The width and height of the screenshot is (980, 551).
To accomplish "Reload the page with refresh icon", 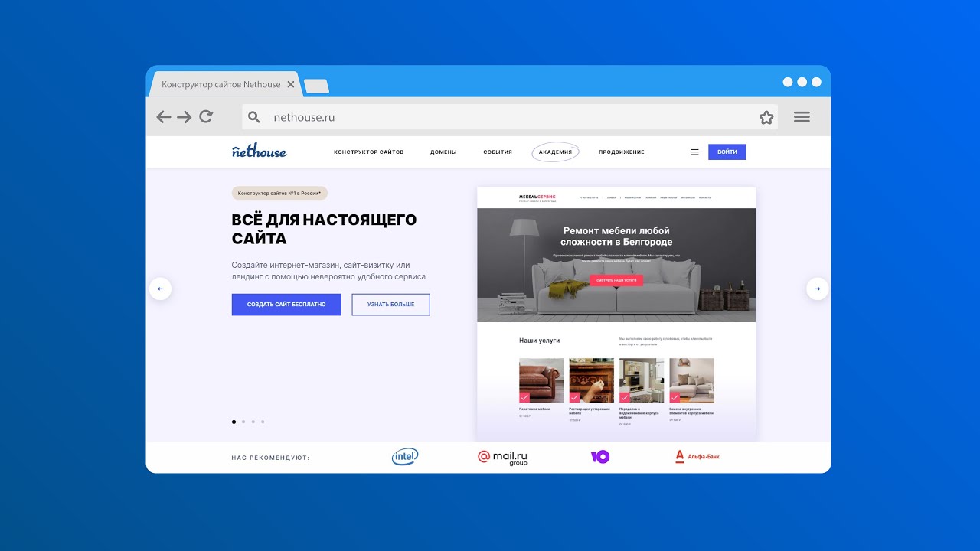I will (206, 116).
